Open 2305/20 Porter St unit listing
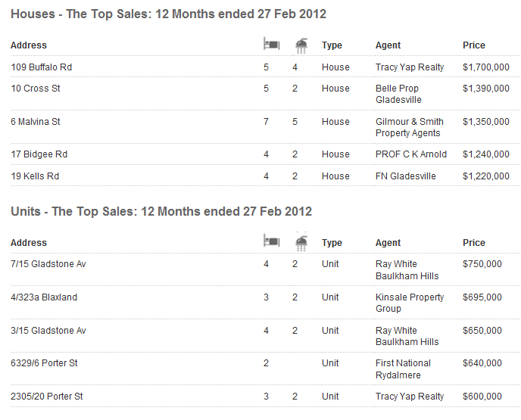The height and width of the screenshot is (420, 521). tap(47, 397)
